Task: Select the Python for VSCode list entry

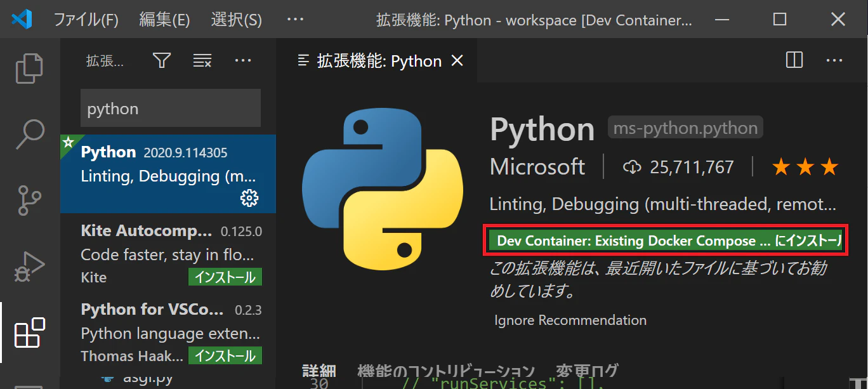Action: coord(168,332)
